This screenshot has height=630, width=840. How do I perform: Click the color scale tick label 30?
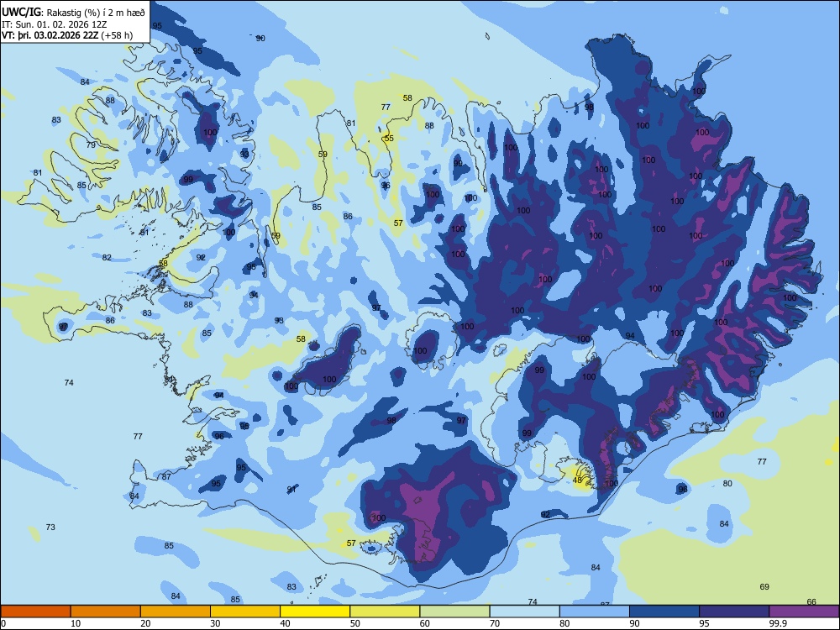215,623
